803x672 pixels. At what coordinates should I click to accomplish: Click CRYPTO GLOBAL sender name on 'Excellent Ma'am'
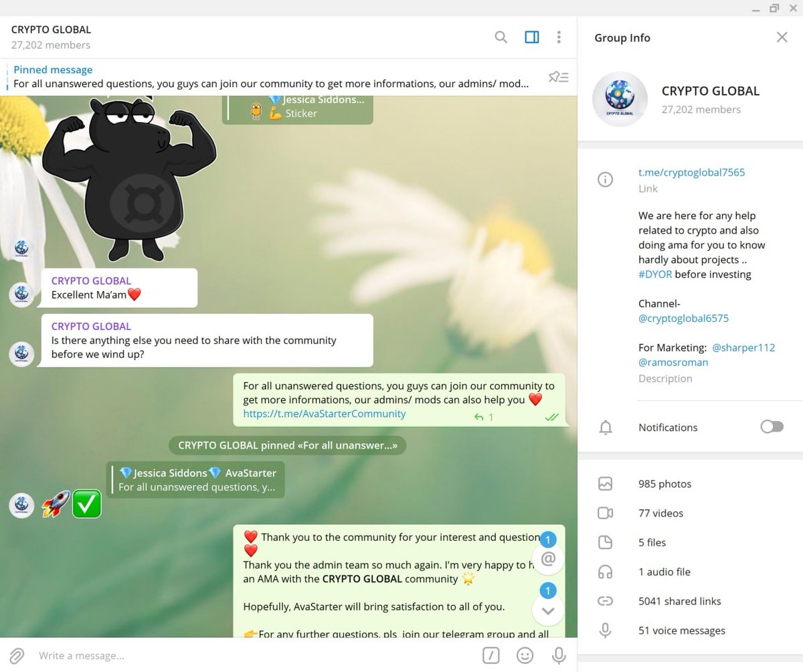click(x=91, y=280)
